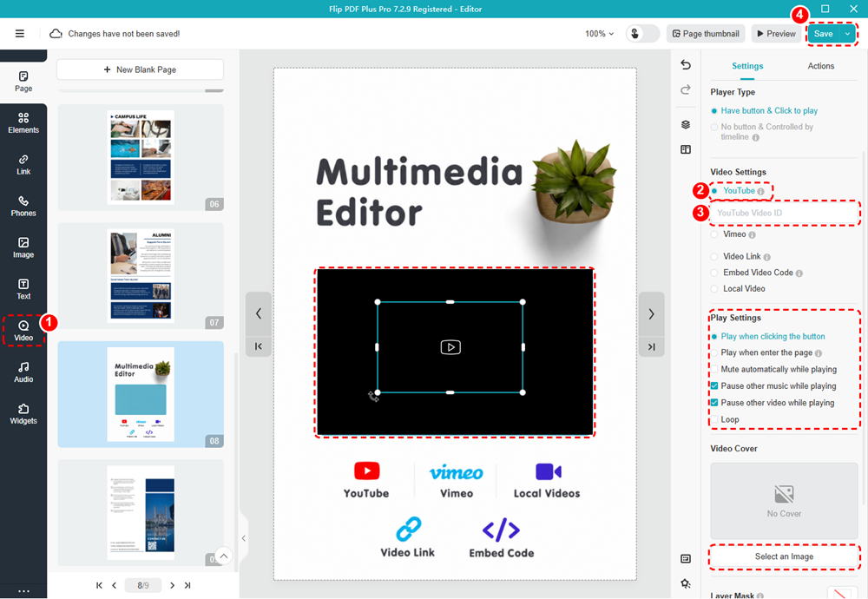Viewport: 868px width, 599px height.
Task: Click the redo arrow icon
Action: [x=686, y=89]
